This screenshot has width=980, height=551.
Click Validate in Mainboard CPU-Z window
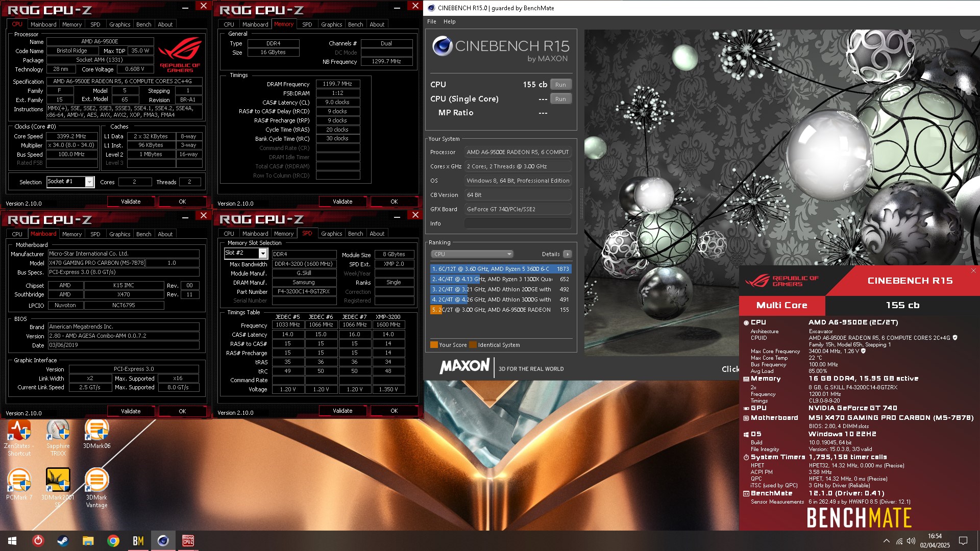pos(131,411)
